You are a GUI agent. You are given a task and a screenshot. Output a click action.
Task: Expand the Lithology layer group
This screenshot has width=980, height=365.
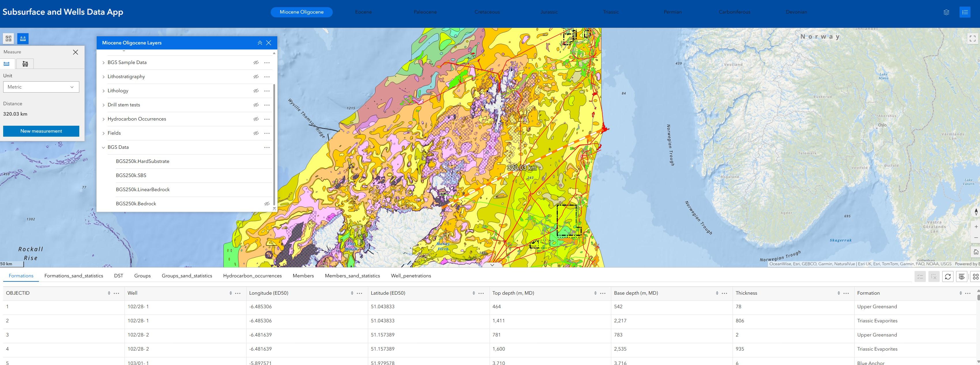103,91
